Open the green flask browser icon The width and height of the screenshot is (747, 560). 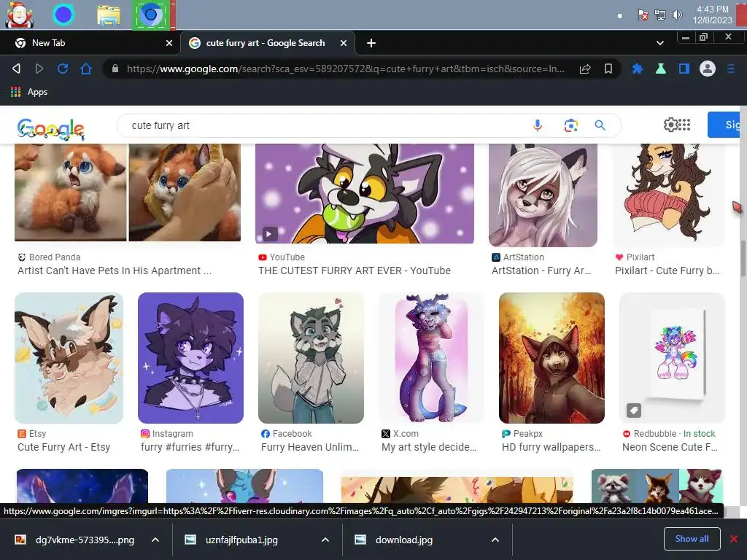[660, 69]
